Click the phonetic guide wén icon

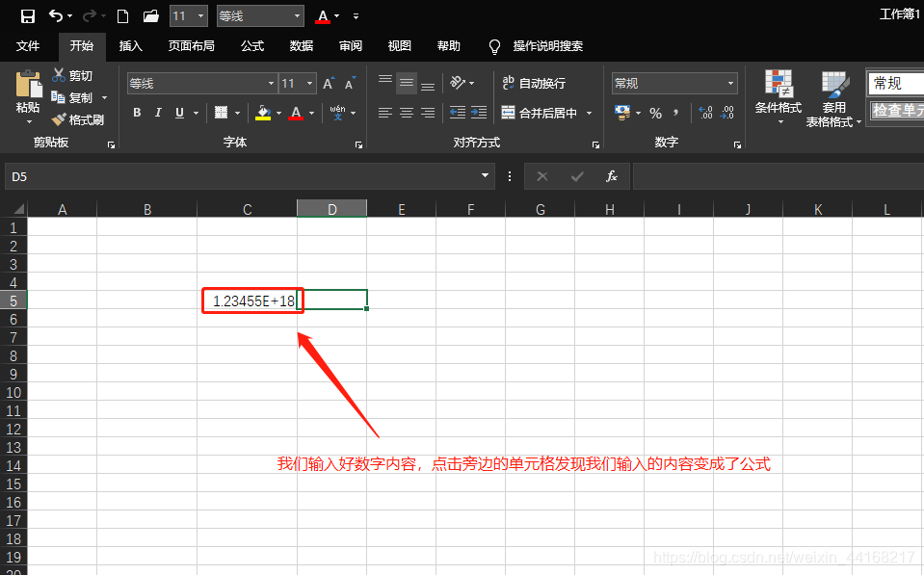(x=337, y=113)
